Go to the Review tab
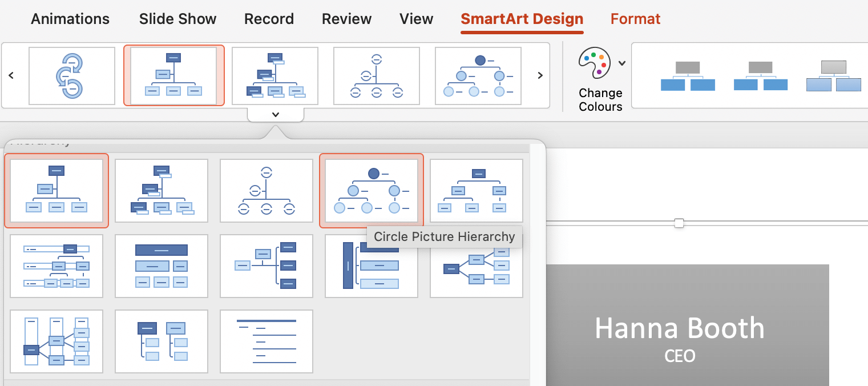 click(346, 18)
